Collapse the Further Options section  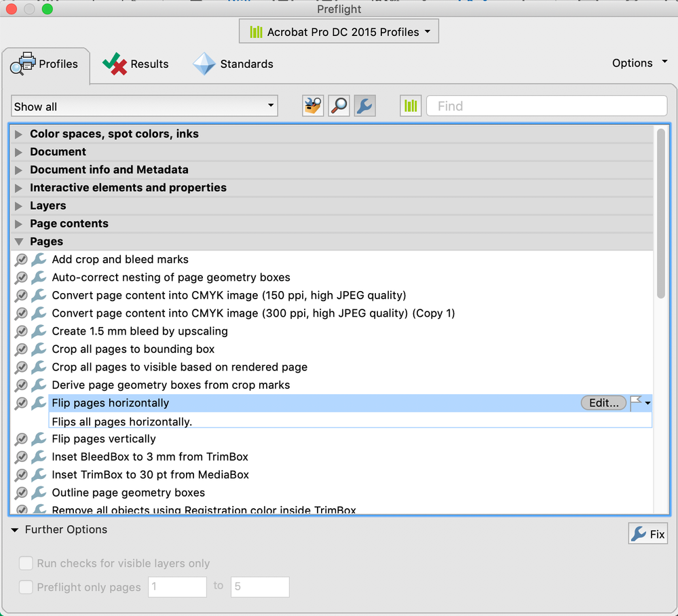(15, 530)
